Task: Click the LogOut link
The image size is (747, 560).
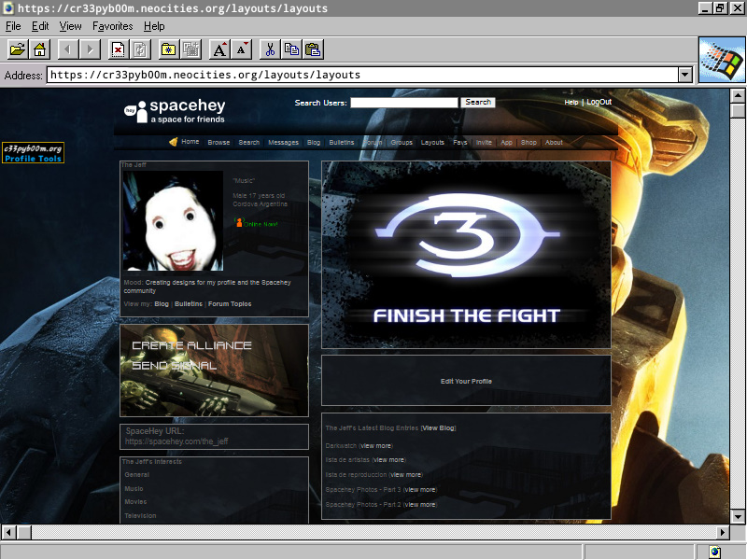Action: (599, 102)
